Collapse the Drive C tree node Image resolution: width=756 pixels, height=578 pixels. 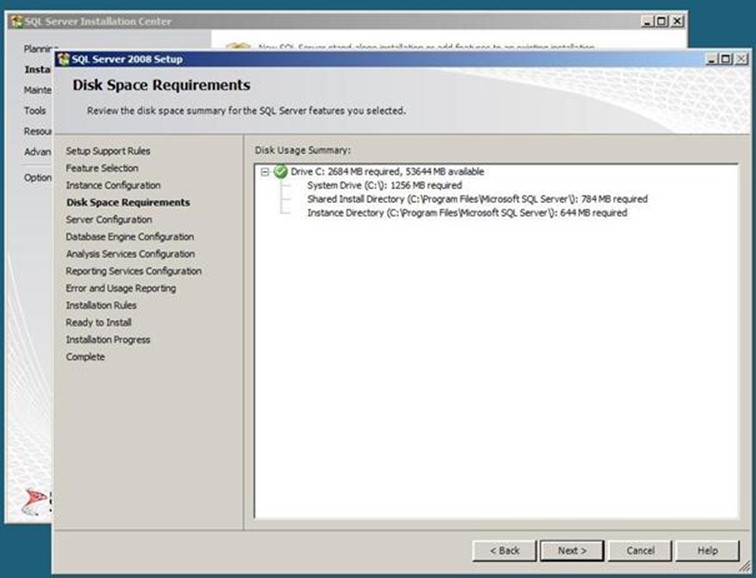click(265, 172)
